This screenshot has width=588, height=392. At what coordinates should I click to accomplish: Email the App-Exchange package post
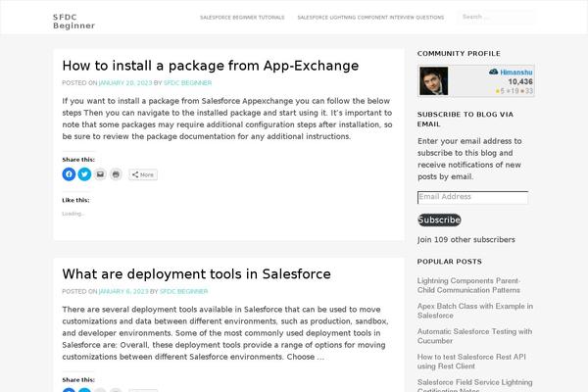point(100,174)
